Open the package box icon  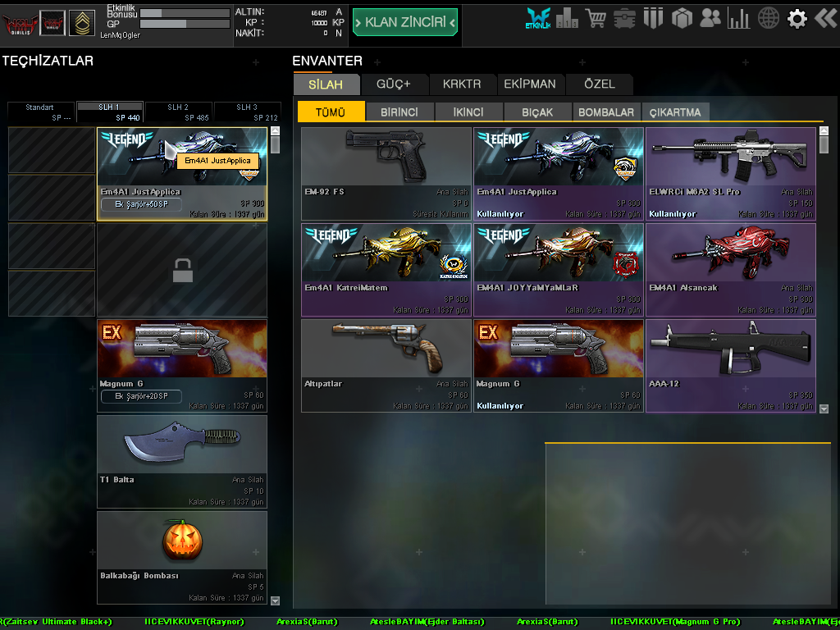tap(682, 19)
